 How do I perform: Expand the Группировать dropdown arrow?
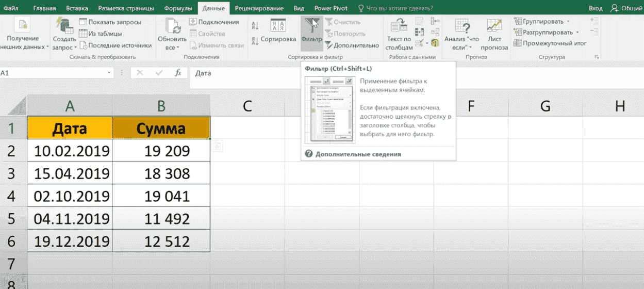click(568, 22)
